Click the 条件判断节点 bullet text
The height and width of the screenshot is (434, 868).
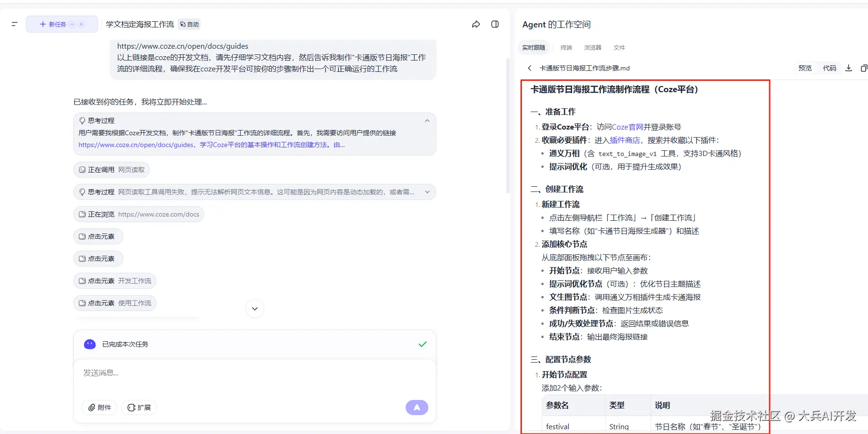(606, 310)
